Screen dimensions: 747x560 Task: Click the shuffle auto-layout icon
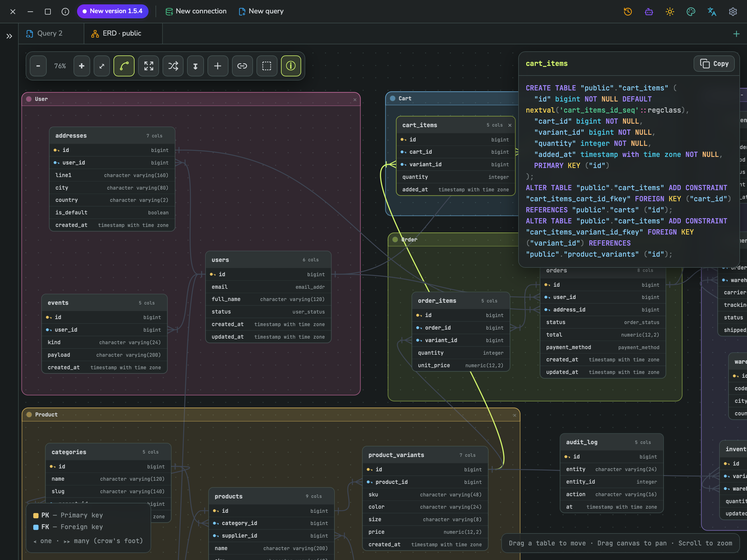click(173, 66)
